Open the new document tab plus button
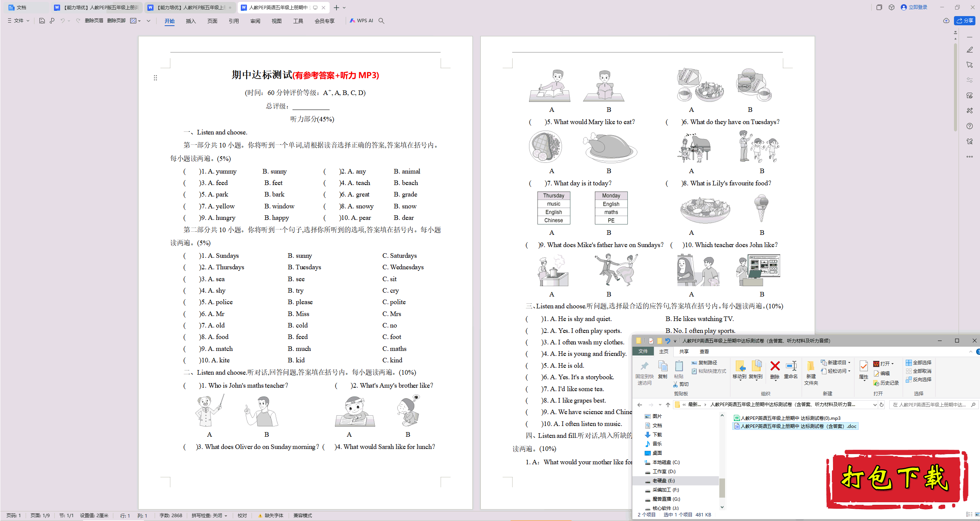 (336, 7)
